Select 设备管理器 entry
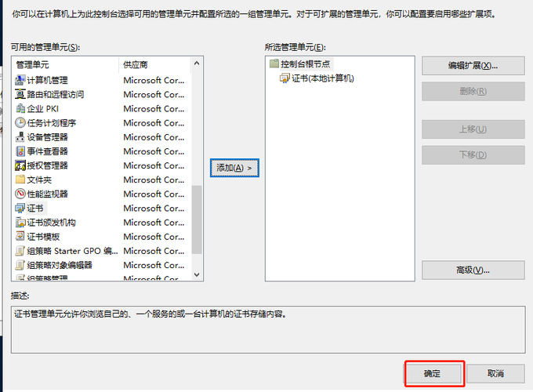 click(x=47, y=137)
